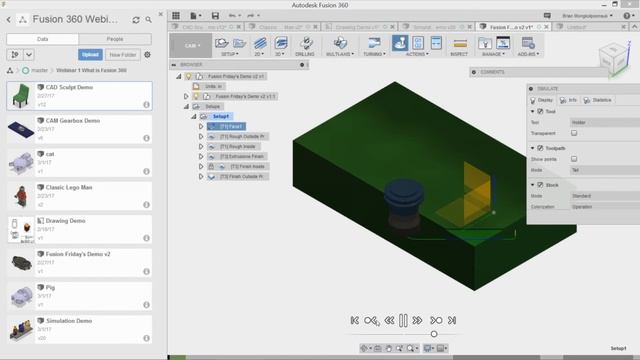This screenshot has height=360, width=640.
Task: Collapse the Setups folder node
Action: [186, 107]
